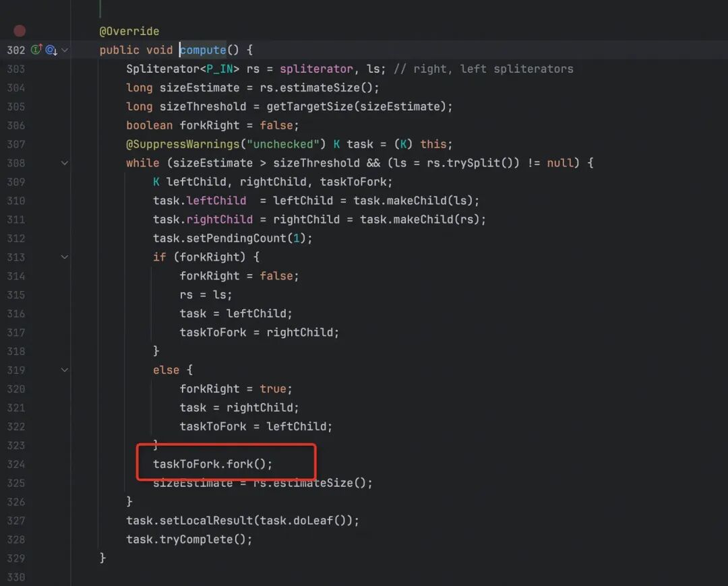Fold the else block at line 319
This screenshot has width=728, height=586.
coord(65,370)
